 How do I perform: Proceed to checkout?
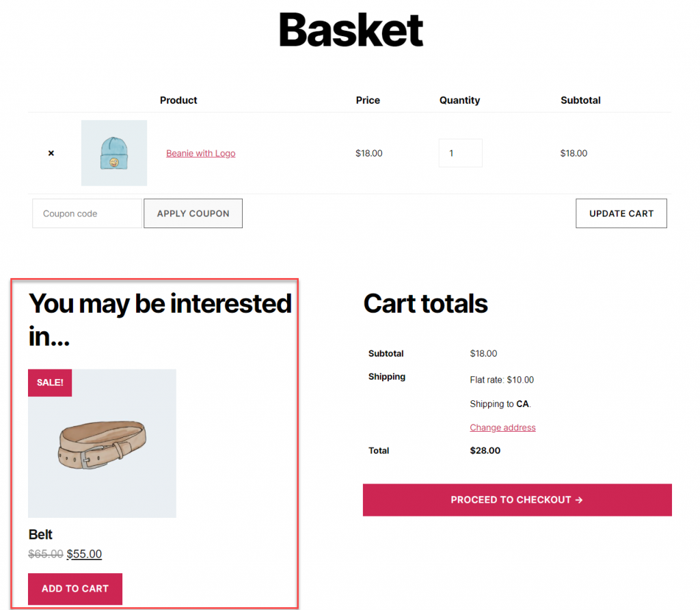517,500
